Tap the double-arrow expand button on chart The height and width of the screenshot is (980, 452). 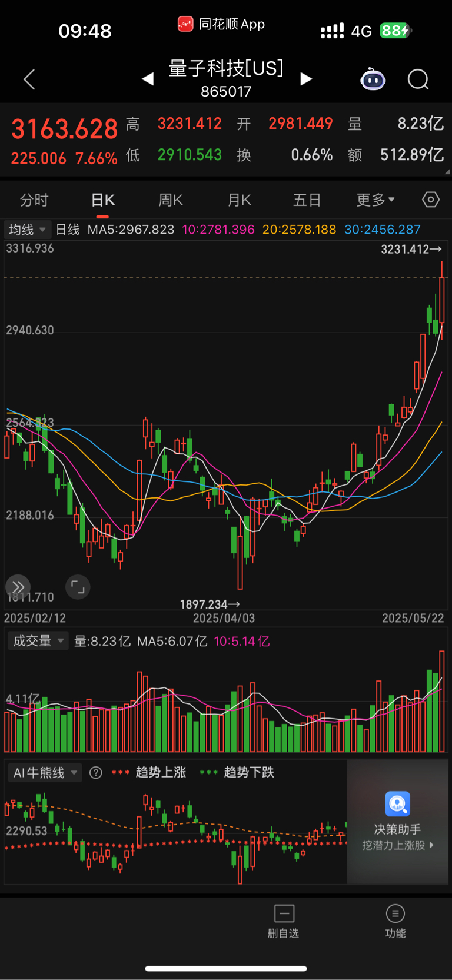(x=18, y=587)
